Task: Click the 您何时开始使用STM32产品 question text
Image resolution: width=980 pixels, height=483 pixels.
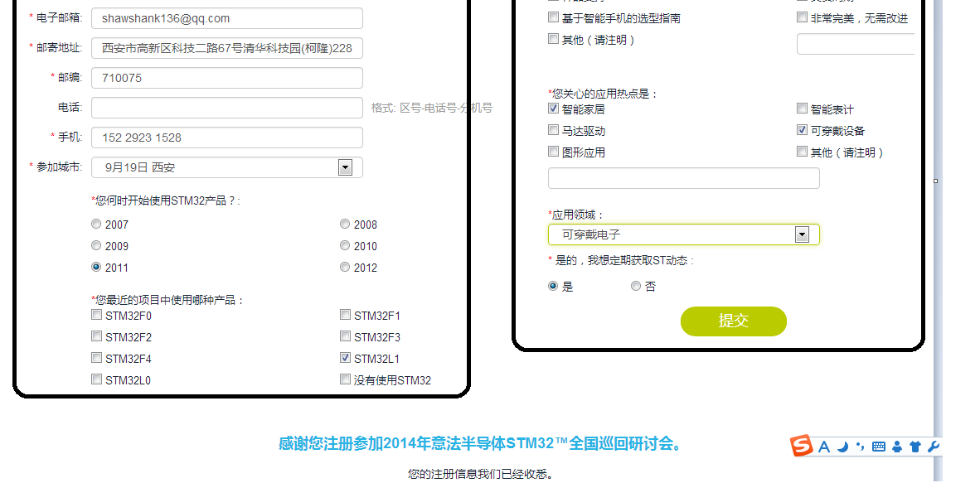Action: click(167, 201)
